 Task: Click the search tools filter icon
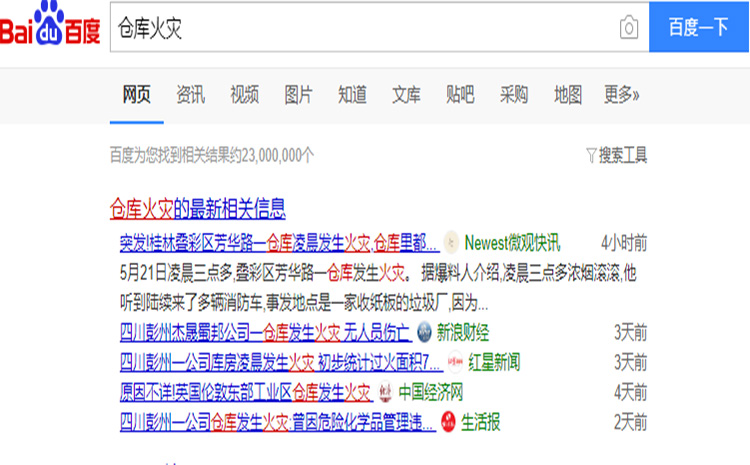[x=591, y=155]
